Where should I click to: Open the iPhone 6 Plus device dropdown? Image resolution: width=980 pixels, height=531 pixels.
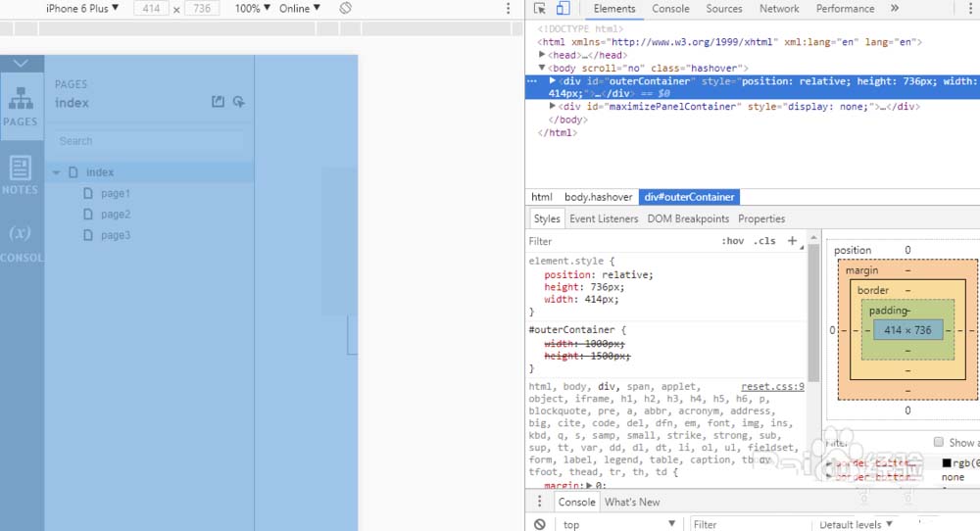(x=82, y=9)
